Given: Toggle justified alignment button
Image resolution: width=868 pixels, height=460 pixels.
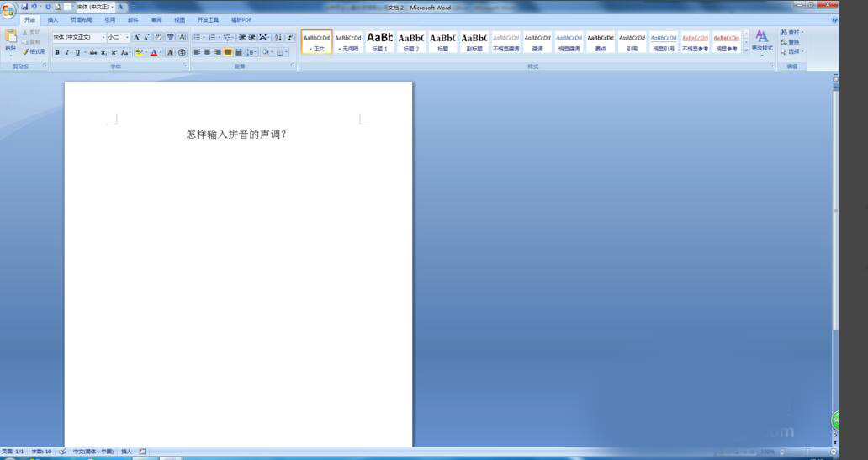Looking at the screenshot, I should 228,52.
